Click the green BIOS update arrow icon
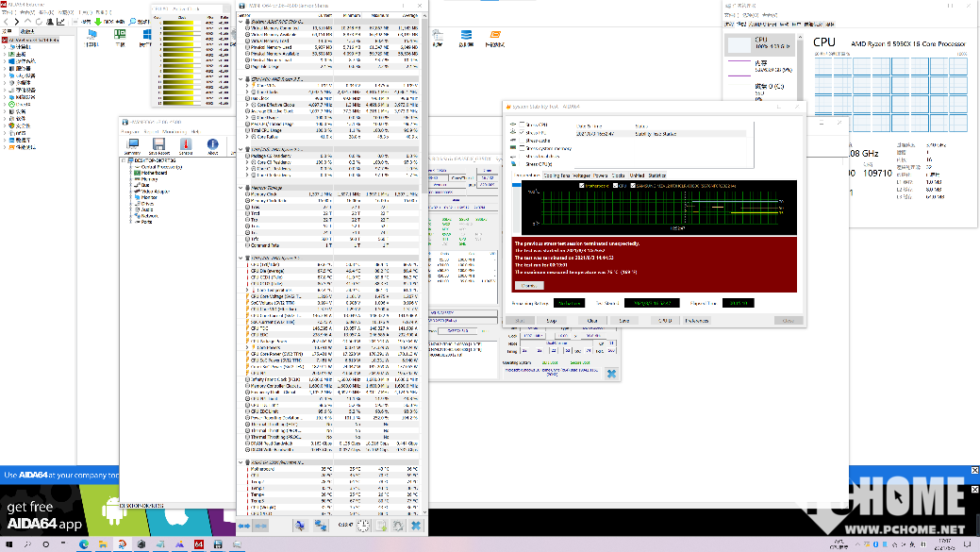The height and width of the screenshot is (552, 980). pos(98,22)
